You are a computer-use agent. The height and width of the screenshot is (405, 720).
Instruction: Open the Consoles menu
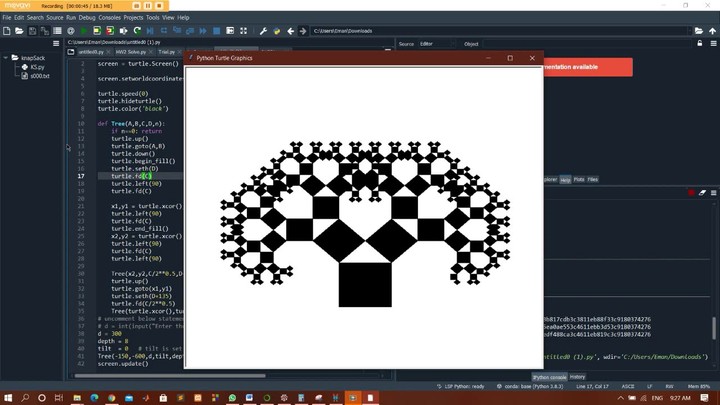click(x=109, y=17)
